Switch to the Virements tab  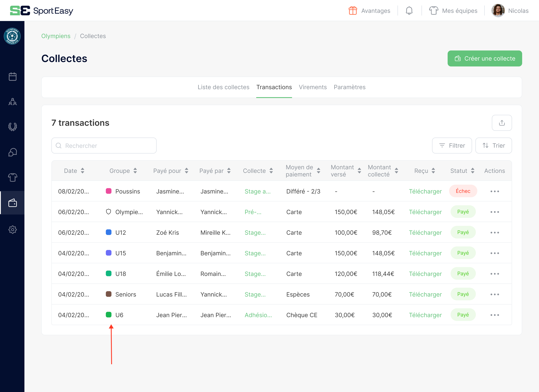(x=313, y=87)
